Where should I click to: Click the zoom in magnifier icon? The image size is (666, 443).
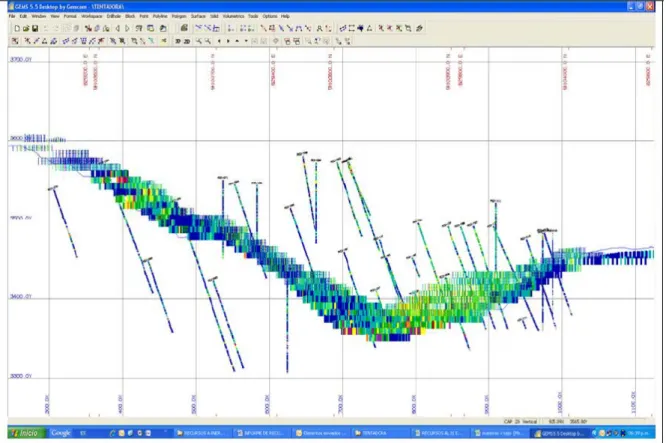(x=199, y=41)
